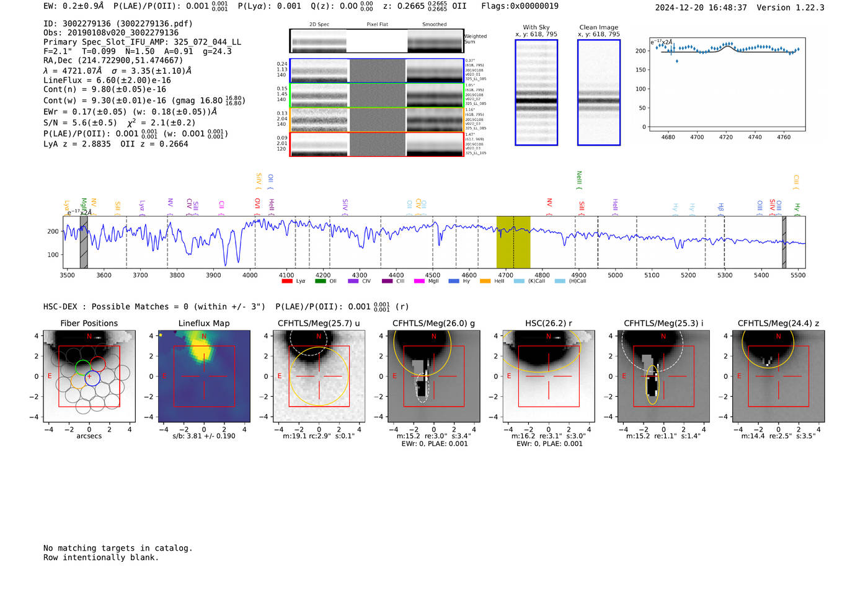Screen dimensions: 868x591
Task: Open the With Sky cutout image
Action: pyautogui.click(x=536, y=92)
